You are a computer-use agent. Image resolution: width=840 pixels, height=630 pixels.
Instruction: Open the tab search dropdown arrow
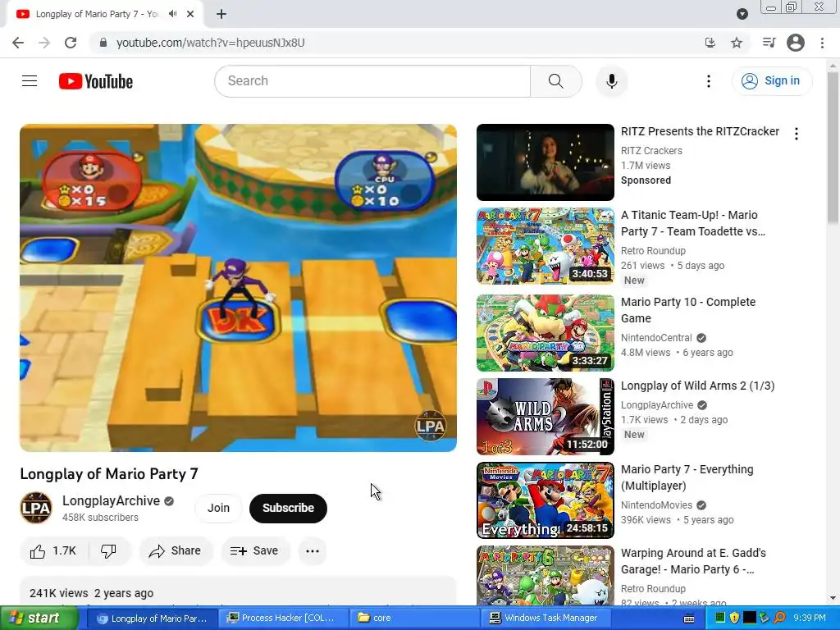tap(742, 14)
